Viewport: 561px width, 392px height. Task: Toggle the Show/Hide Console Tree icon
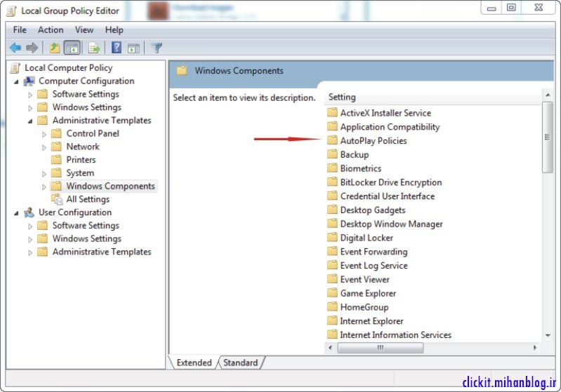[x=72, y=48]
